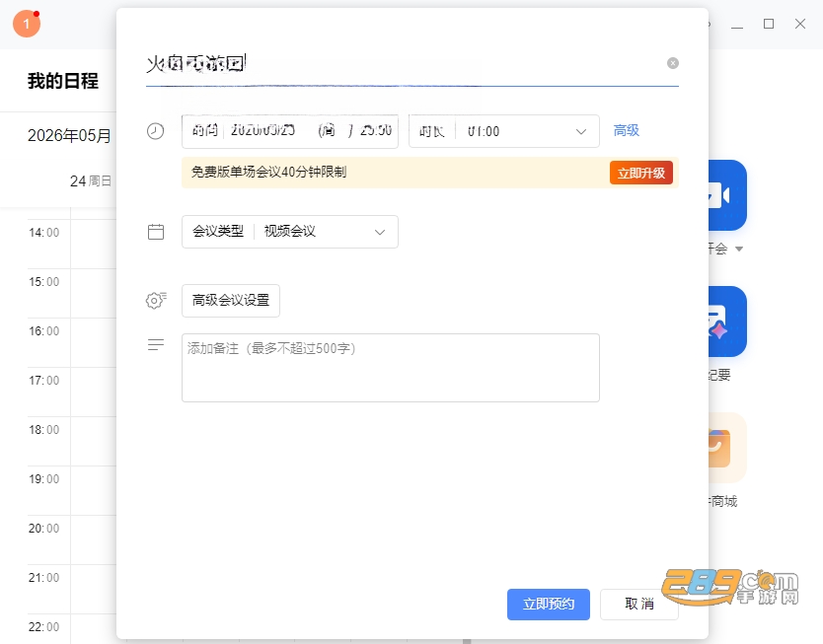Open the blue video meeting icon behind dialog
This screenshot has height=644, width=823.
click(x=727, y=195)
